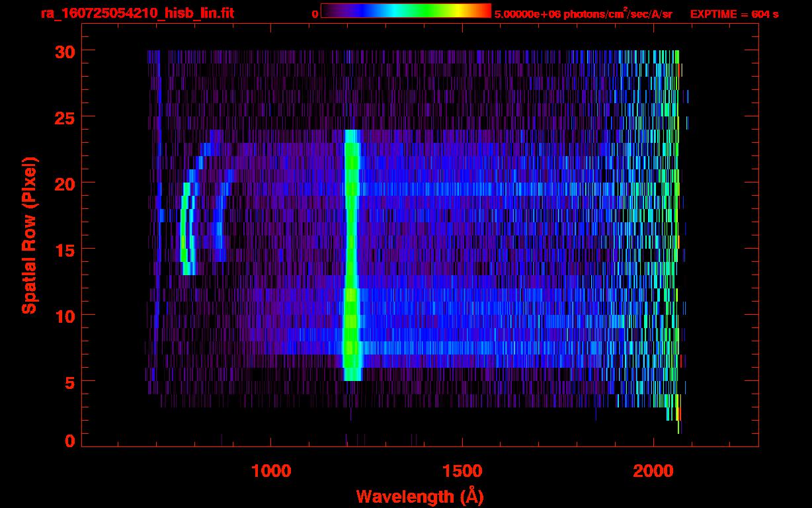Click the 0 label left of color bar
The height and width of the screenshot is (508, 812).
(315, 14)
